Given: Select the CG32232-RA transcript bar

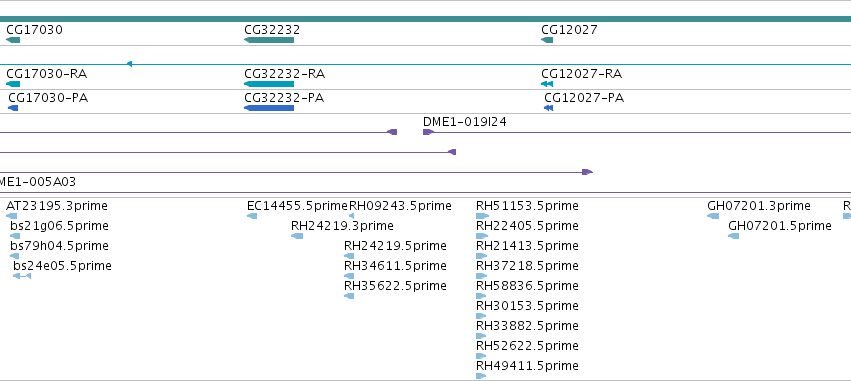Looking at the screenshot, I should [x=269, y=84].
